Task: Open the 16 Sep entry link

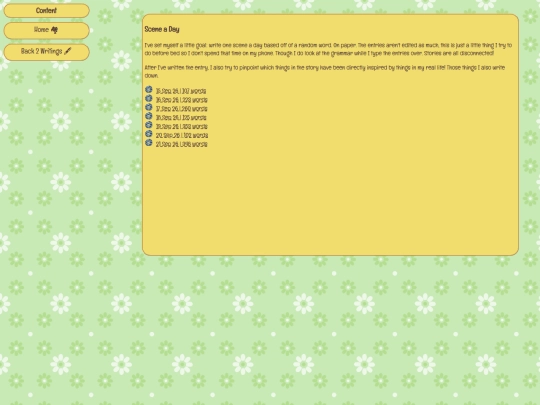Action: 181,100
